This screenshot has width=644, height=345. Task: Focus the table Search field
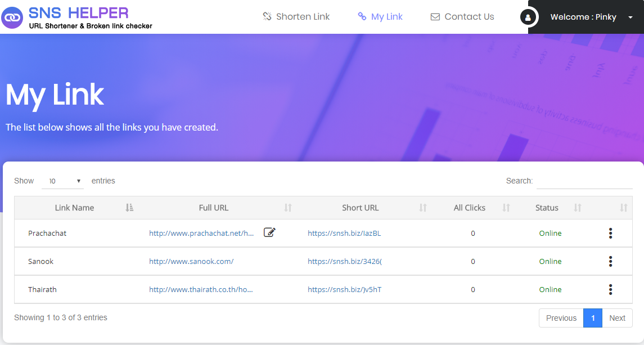click(x=584, y=181)
